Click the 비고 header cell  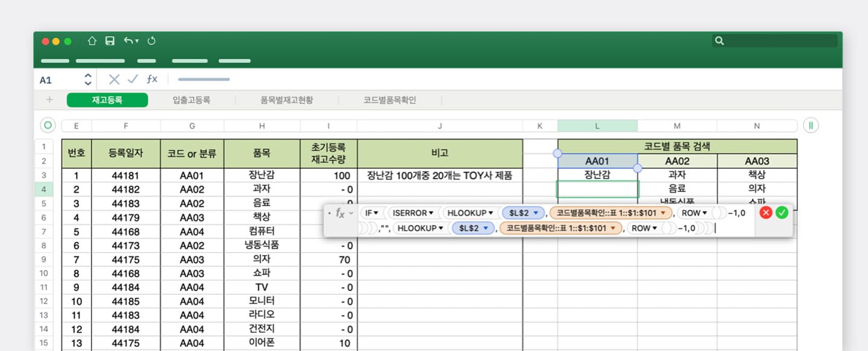440,154
